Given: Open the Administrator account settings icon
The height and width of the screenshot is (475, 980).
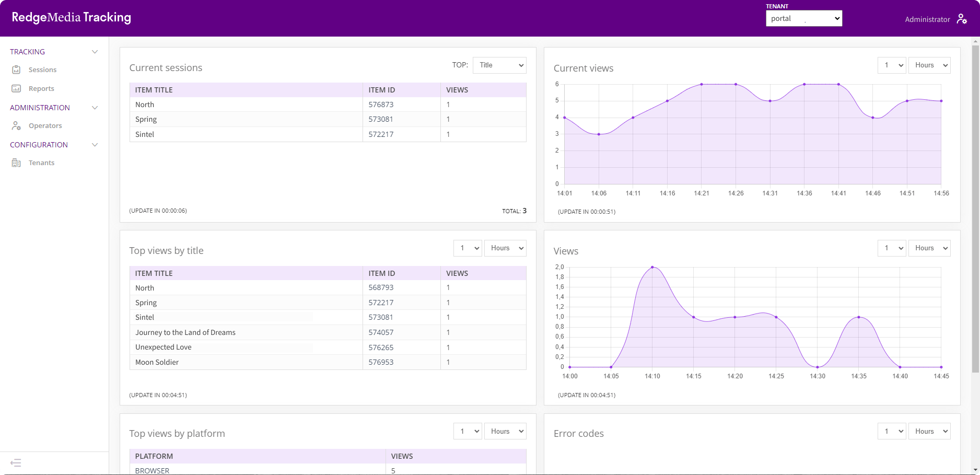Looking at the screenshot, I should pyautogui.click(x=962, y=19).
